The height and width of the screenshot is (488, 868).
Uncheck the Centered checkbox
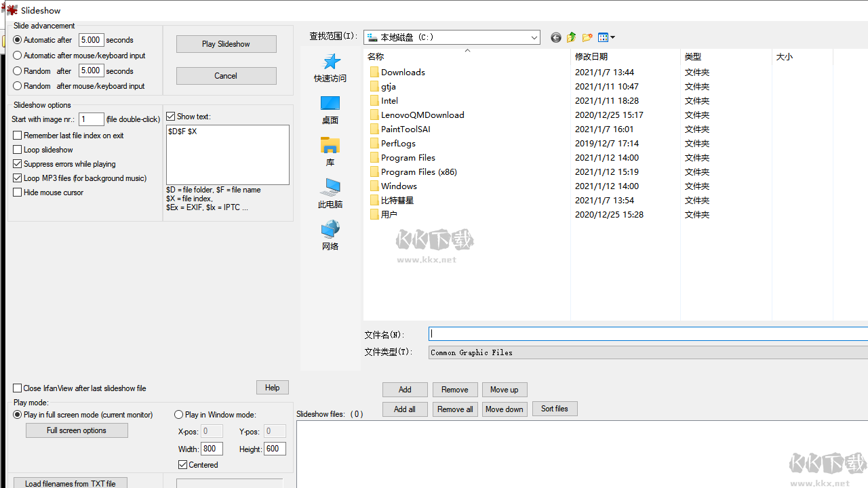(182, 465)
